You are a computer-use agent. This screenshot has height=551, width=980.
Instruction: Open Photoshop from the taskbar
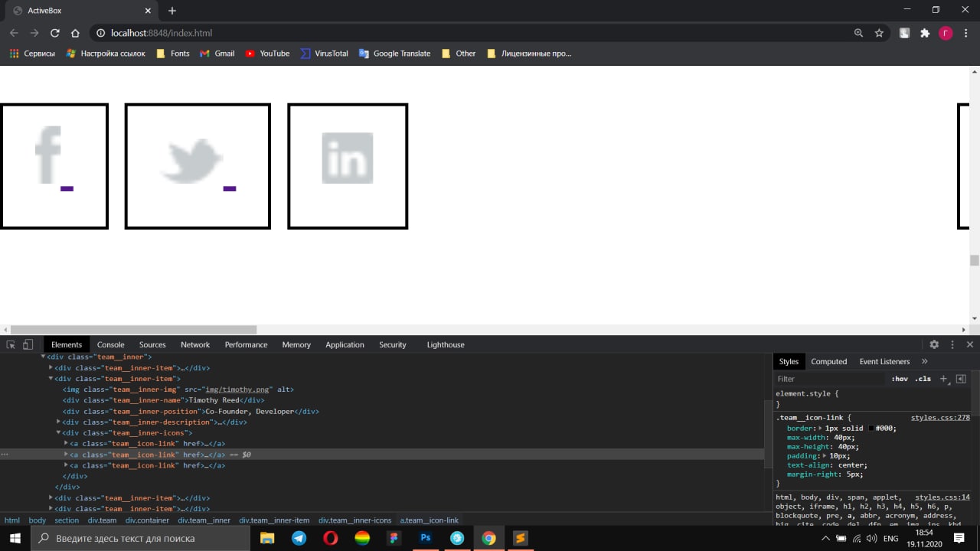click(x=426, y=538)
